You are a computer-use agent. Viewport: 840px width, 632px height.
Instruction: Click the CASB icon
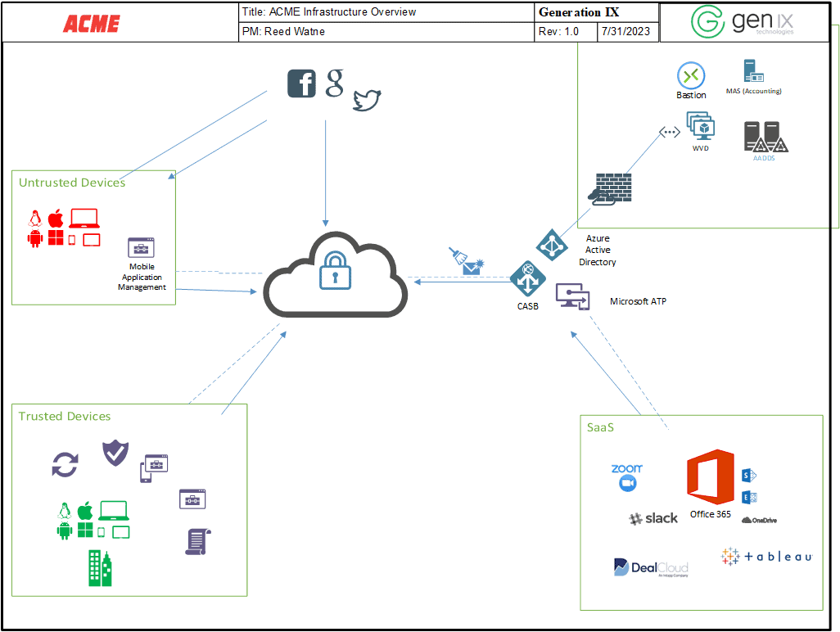point(528,278)
